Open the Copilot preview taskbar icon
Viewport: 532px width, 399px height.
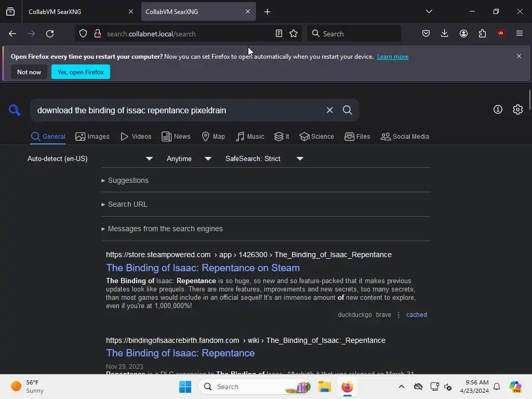pos(515,387)
